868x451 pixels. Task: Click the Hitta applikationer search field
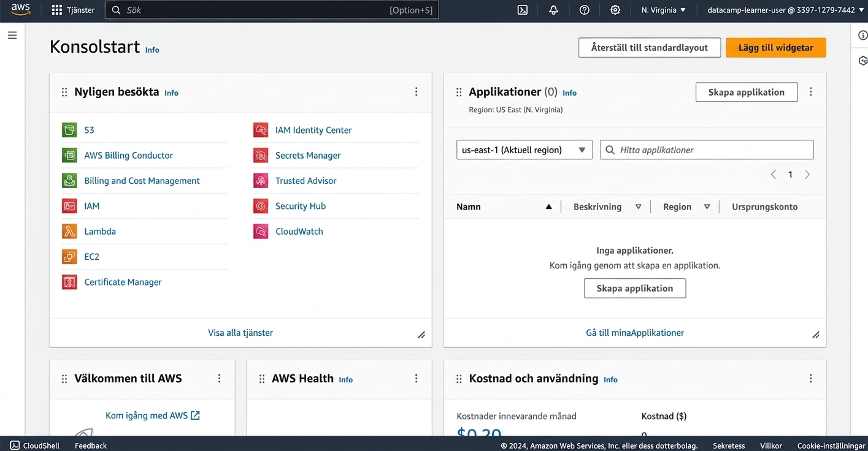click(707, 150)
